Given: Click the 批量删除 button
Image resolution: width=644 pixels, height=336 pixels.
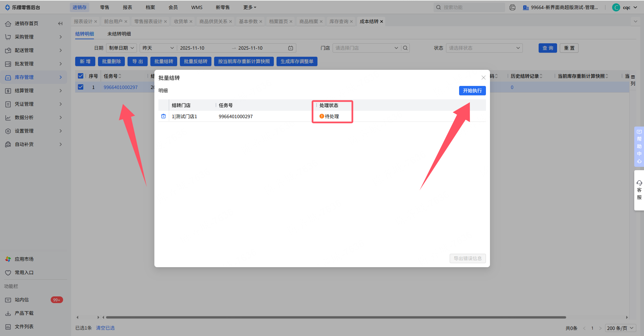Looking at the screenshot, I should click(111, 61).
